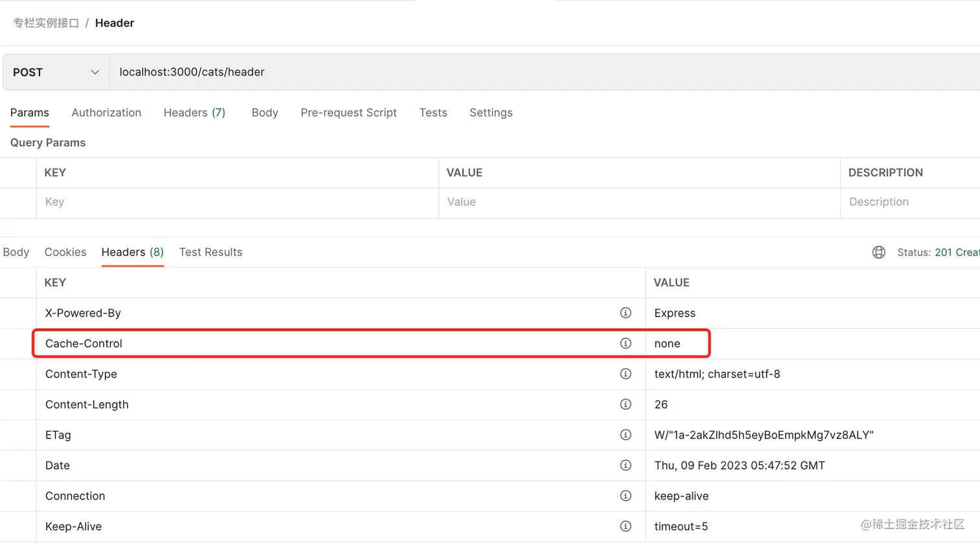The image size is (980, 546).
Task: Click info icon beside Cache-Control header
Action: 625,344
